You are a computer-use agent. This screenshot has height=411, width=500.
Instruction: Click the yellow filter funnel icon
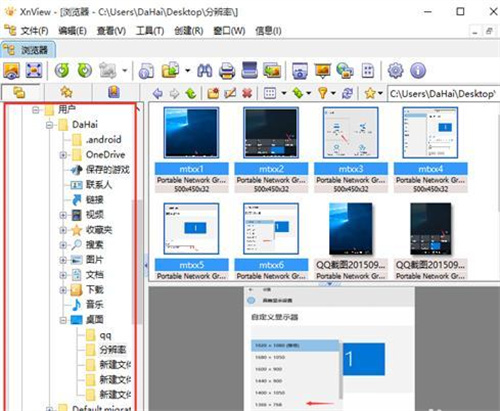pyautogui.click(x=323, y=93)
